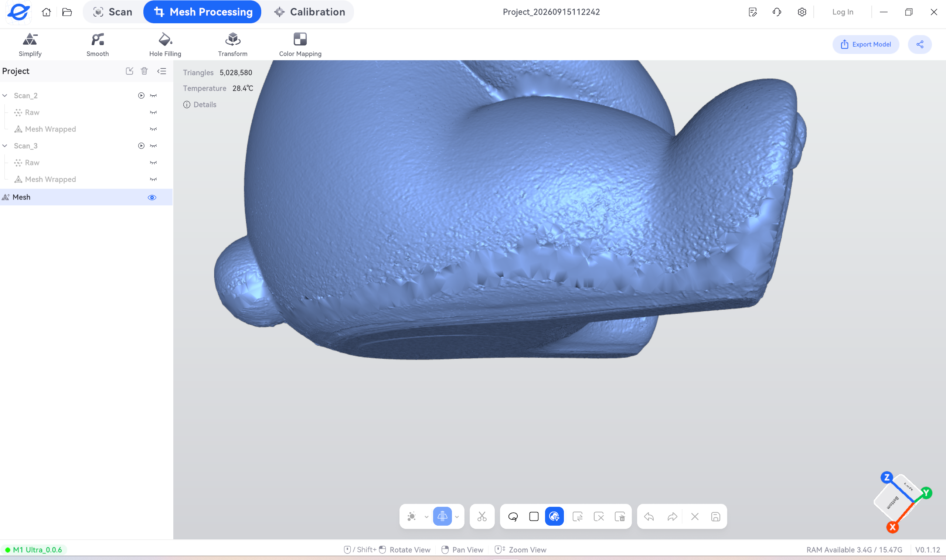This screenshot has height=560, width=946.
Task: Switch to the Scan tab
Action: click(x=112, y=12)
